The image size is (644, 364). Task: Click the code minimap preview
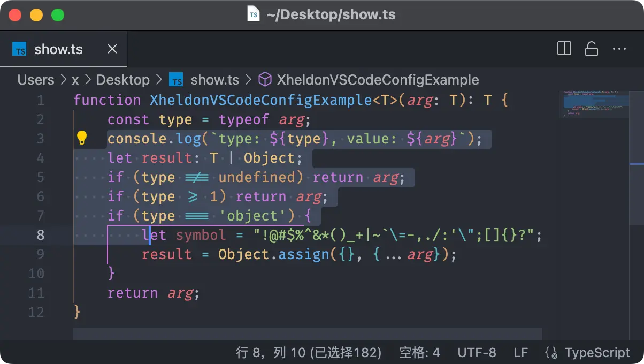(594, 104)
